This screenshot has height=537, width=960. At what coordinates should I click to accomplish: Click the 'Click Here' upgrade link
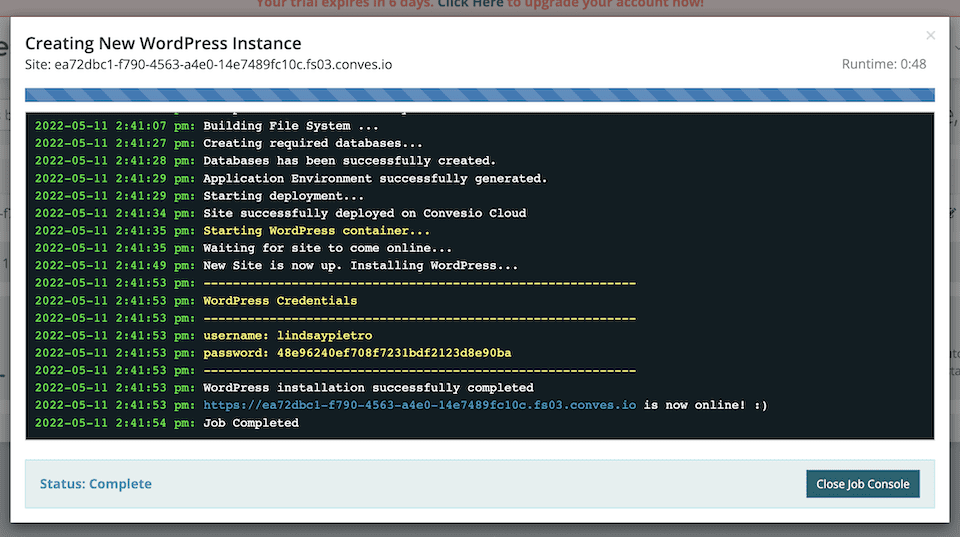[x=470, y=4]
